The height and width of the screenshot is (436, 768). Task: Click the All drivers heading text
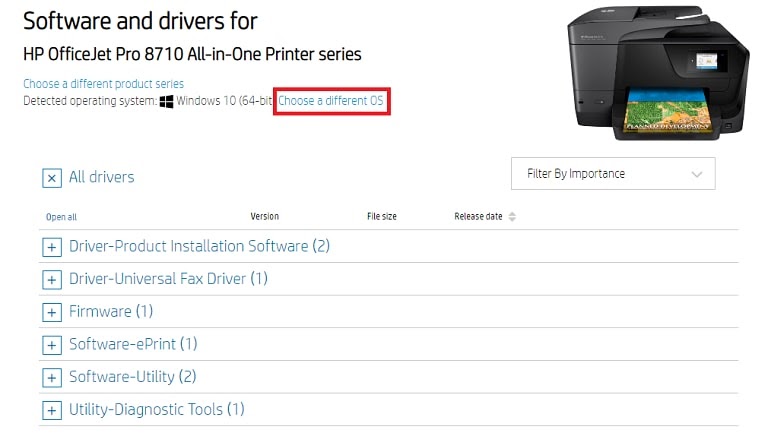101,177
